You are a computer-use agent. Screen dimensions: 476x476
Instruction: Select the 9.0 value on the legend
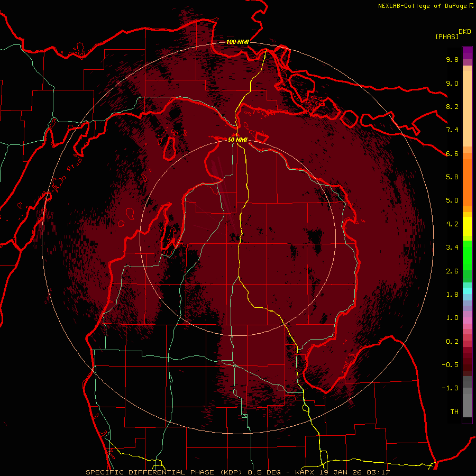click(x=452, y=83)
